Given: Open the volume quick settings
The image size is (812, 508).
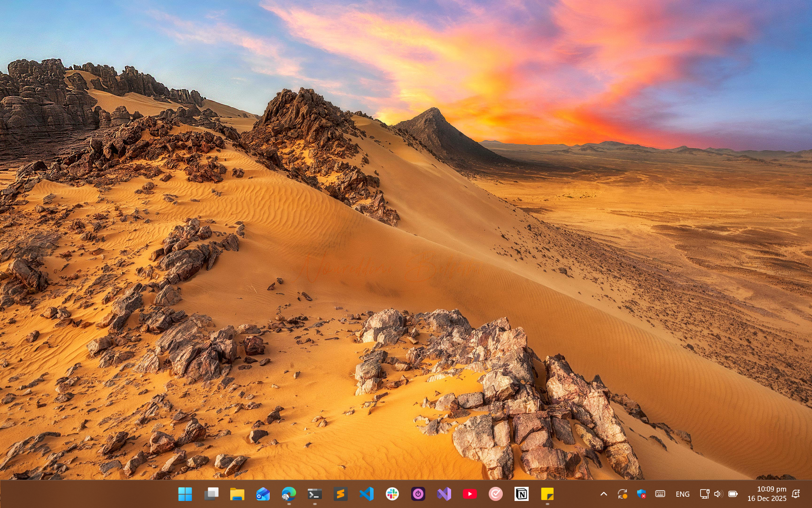Looking at the screenshot, I should point(718,494).
